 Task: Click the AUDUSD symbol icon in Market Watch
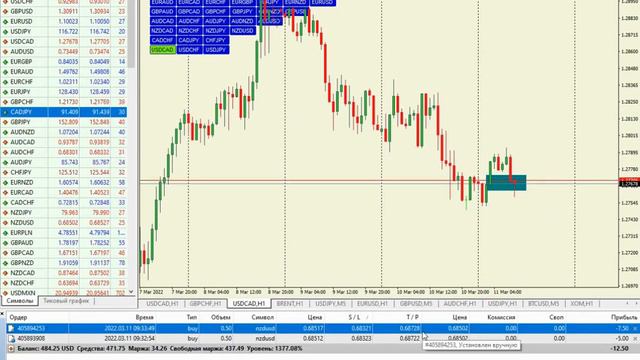click(5, 51)
